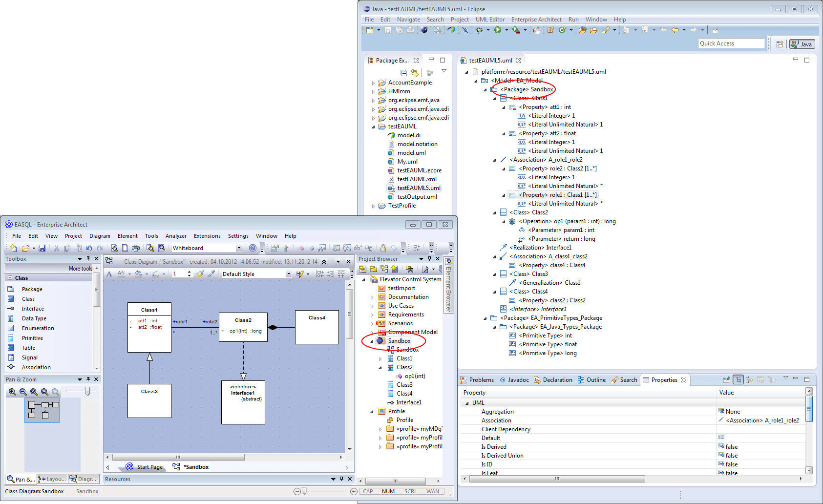Image resolution: width=823 pixels, height=504 pixels.
Task: Click Zoom In icon in Pan & Zoom
Action: pyautogui.click(x=12, y=392)
